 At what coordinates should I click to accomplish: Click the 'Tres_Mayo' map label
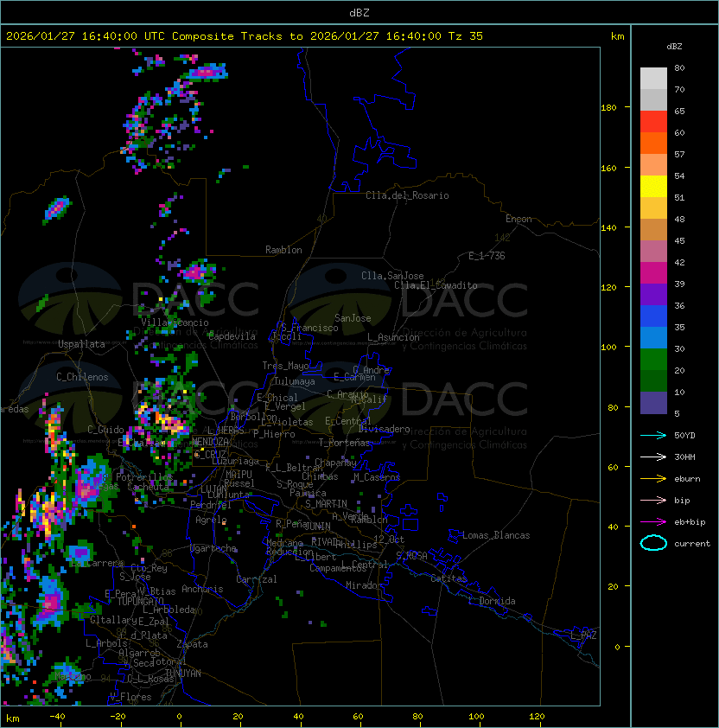click(x=285, y=366)
